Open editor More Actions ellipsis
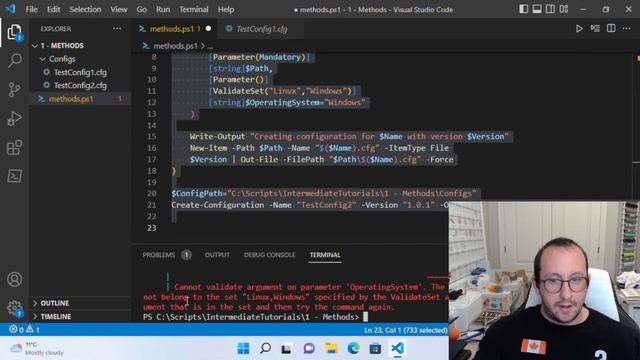This screenshot has height=360, width=640. (x=627, y=29)
